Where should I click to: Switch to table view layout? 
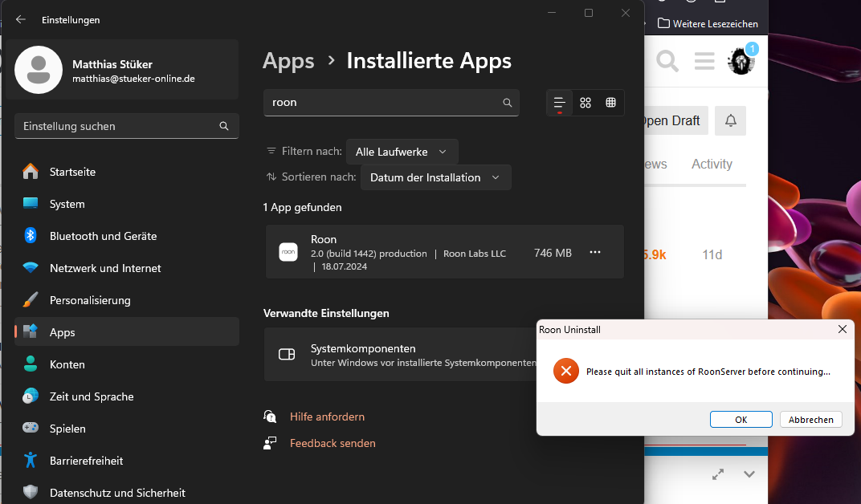click(610, 103)
